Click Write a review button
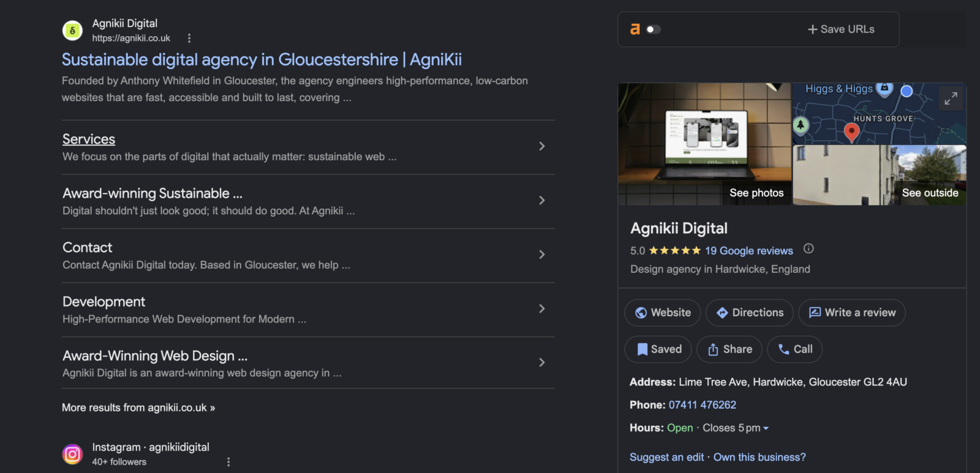The width and height of the screenshot is (980, 473). [x=852, y=313]
